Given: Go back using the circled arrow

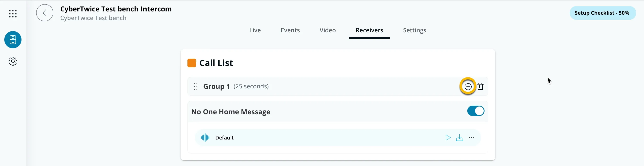Looking at the screenshot, I should 44,13.
